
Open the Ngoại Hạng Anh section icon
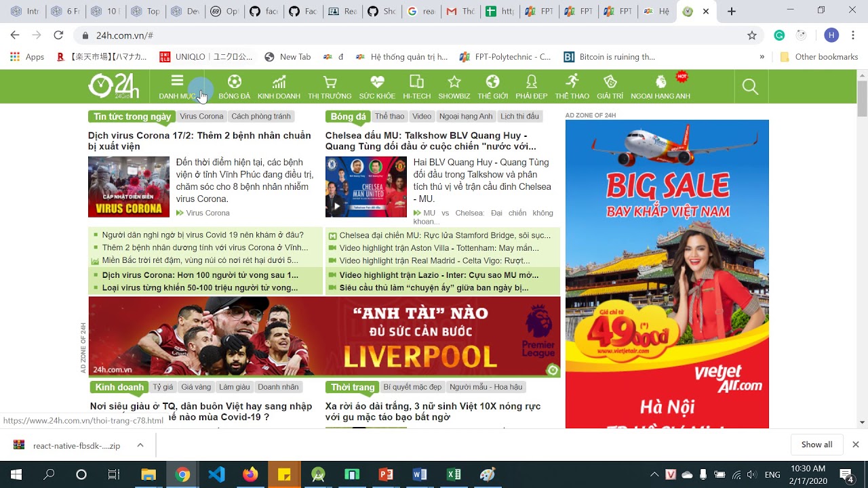pyautogui.click(x=660, y=87)
